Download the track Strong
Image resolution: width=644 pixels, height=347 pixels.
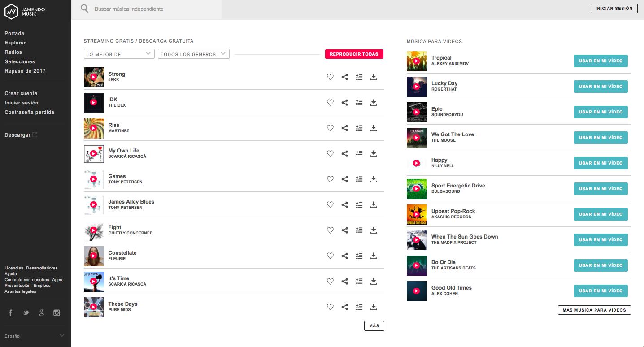[x=373, y=77]
